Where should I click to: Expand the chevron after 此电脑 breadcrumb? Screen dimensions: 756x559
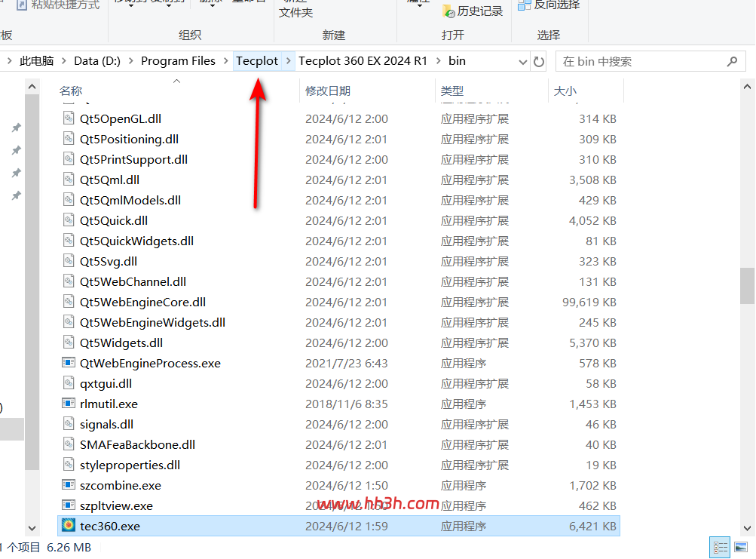(63, 61)
